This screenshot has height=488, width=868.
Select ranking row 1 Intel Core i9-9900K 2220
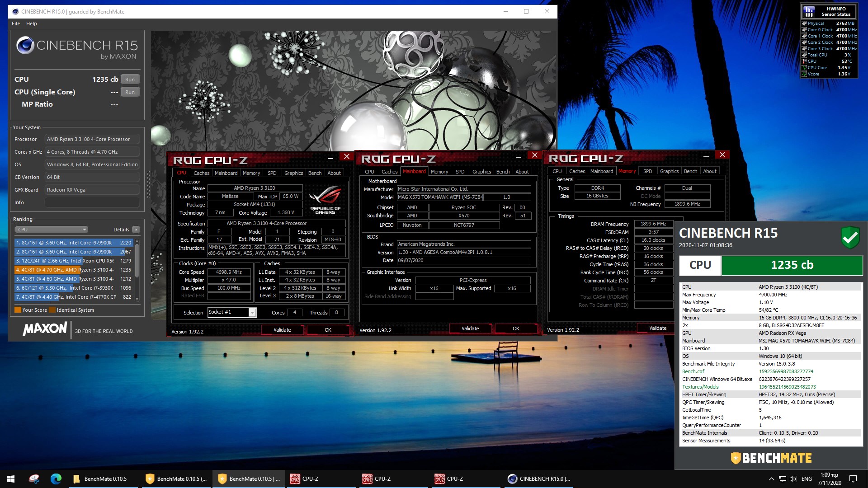coord(73,243)
